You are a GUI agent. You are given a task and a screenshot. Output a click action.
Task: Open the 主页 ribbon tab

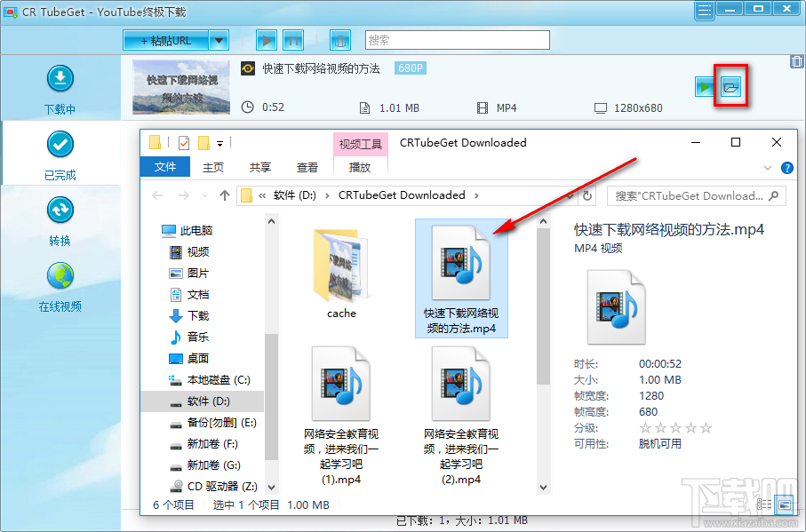click(x=212, y=167)
